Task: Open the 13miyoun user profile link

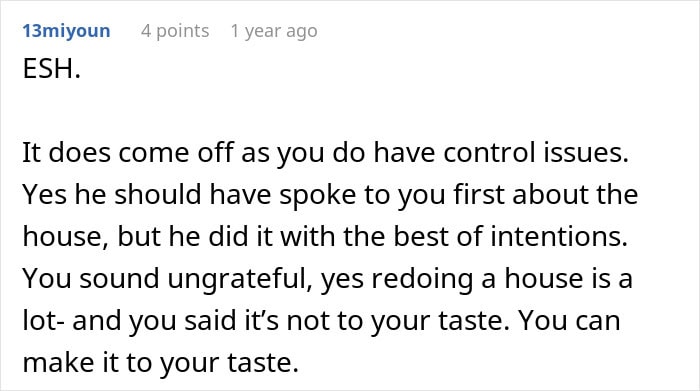Action: [67, 31]
